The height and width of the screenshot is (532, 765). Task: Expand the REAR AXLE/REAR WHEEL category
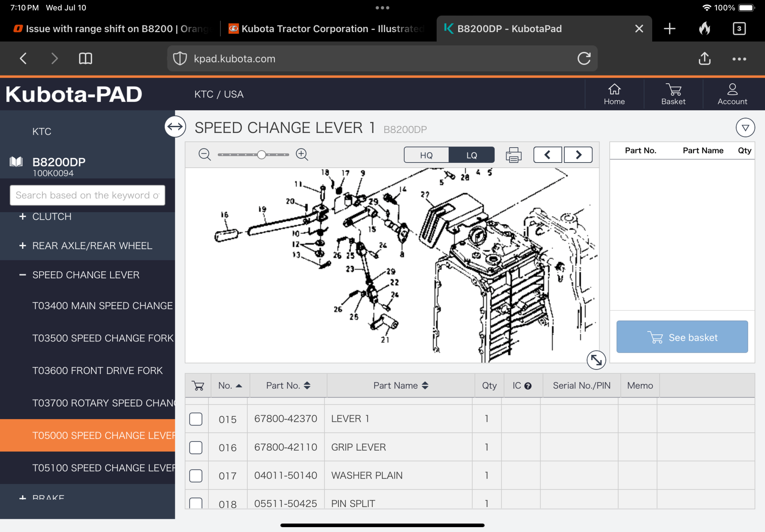click(x=23, y=245)
